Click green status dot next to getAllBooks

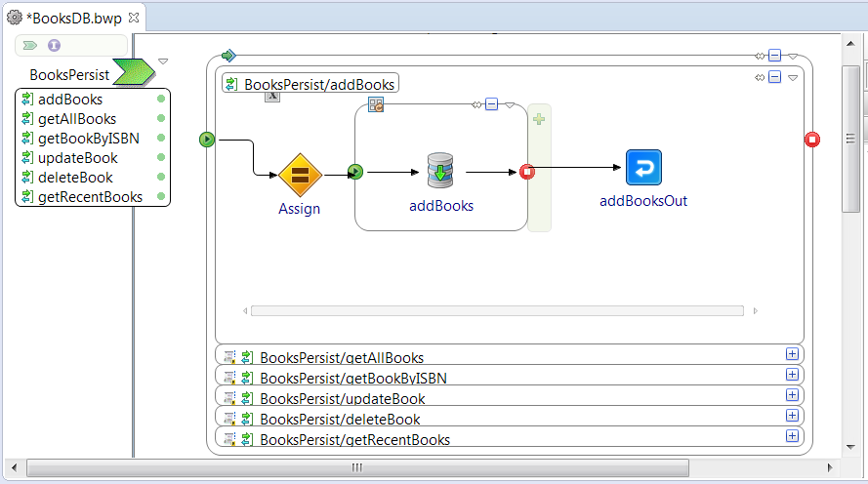click(161, 118)
